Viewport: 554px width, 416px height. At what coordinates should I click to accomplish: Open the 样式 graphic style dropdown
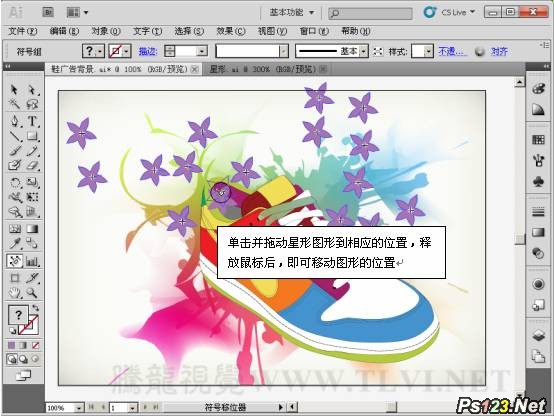tap(428, 52)
